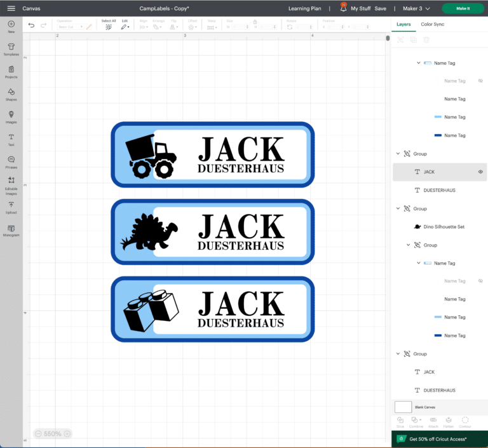Collapse the Group containing Dino Silhouette Set
The image size is (488, 448).
(x=398, y=208)
